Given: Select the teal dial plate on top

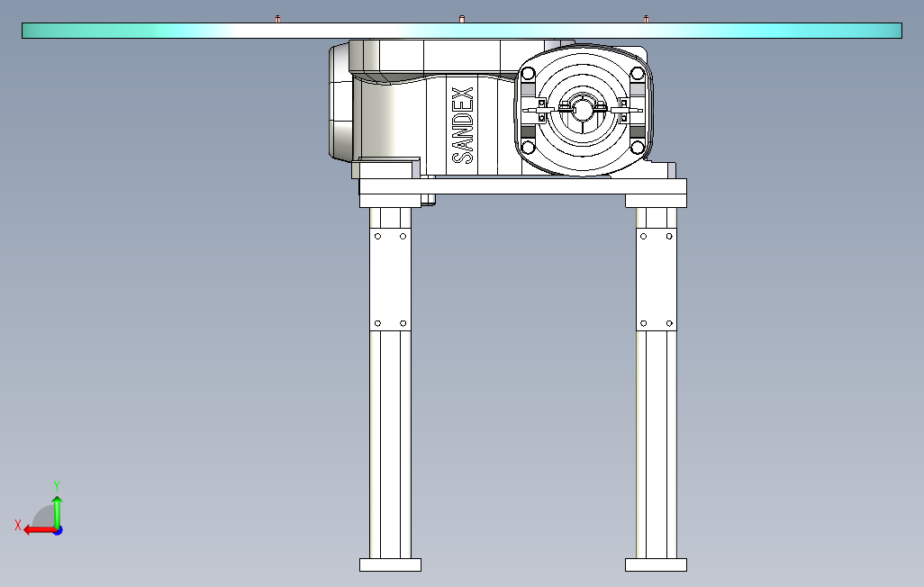Looking at the screenshot, I should 461,31.
